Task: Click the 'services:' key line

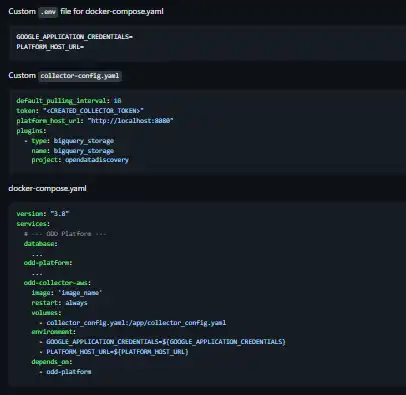Action: (x=33, y=224)
